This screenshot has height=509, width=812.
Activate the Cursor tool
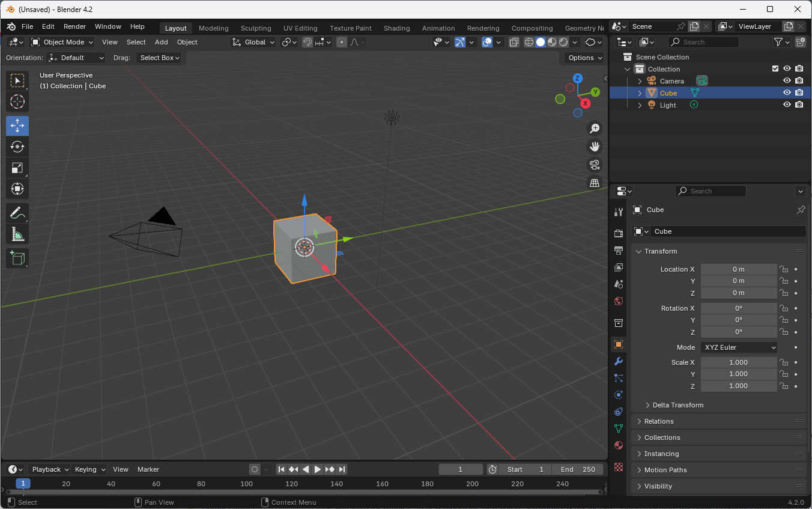[17, 102]
